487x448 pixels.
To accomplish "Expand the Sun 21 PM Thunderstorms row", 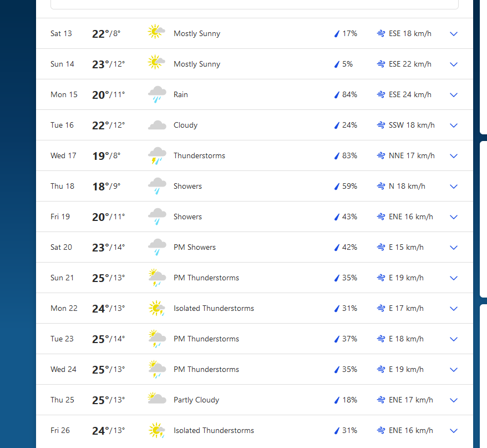I will point(454,278).
